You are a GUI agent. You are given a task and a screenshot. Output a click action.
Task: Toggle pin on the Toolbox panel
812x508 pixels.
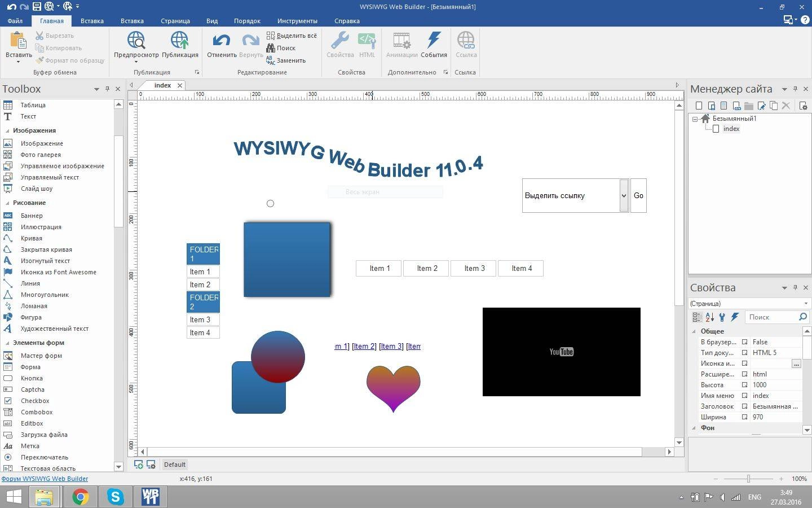[107, 89]
